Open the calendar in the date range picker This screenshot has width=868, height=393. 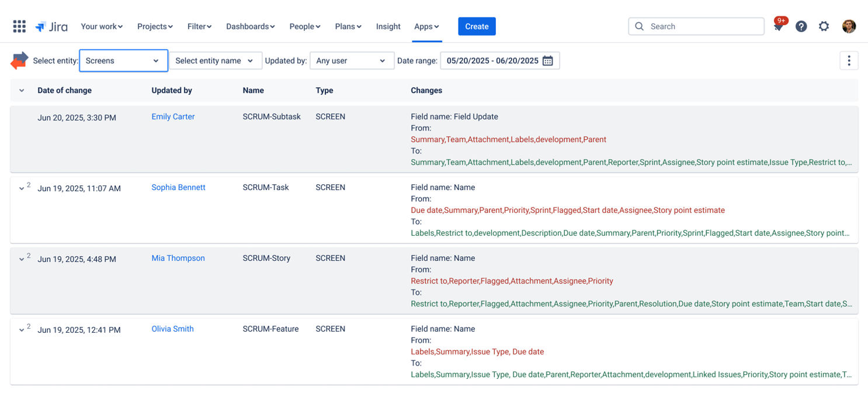coord(548,60)
